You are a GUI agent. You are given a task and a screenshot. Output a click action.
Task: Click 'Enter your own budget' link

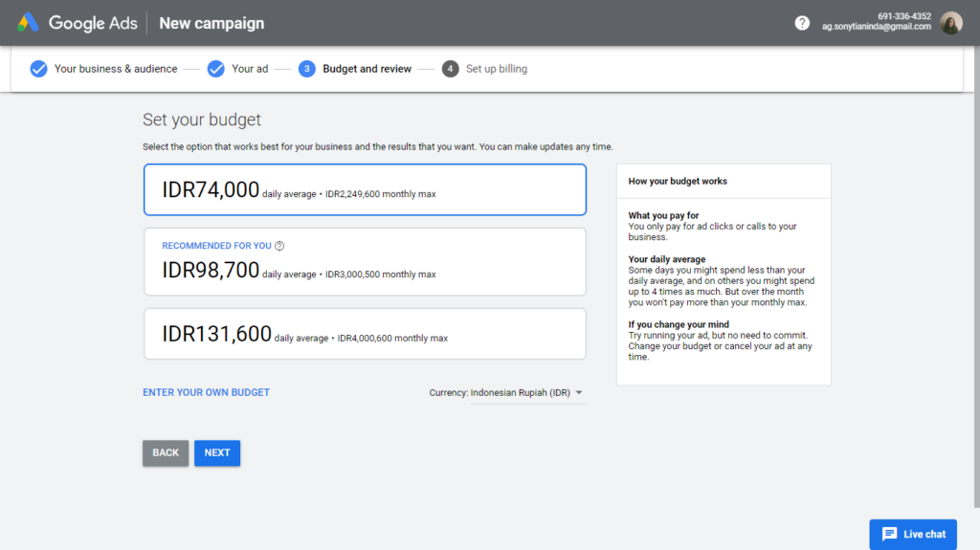coord(206,392)
